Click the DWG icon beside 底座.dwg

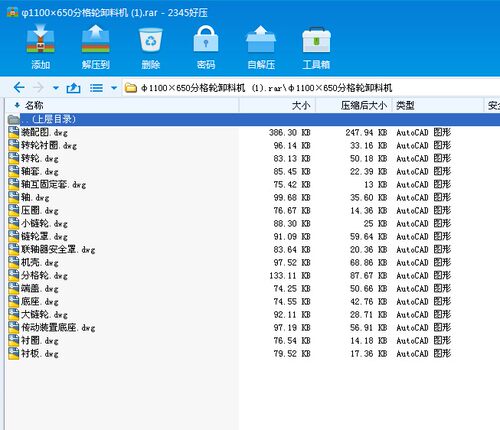coord(14,302)
